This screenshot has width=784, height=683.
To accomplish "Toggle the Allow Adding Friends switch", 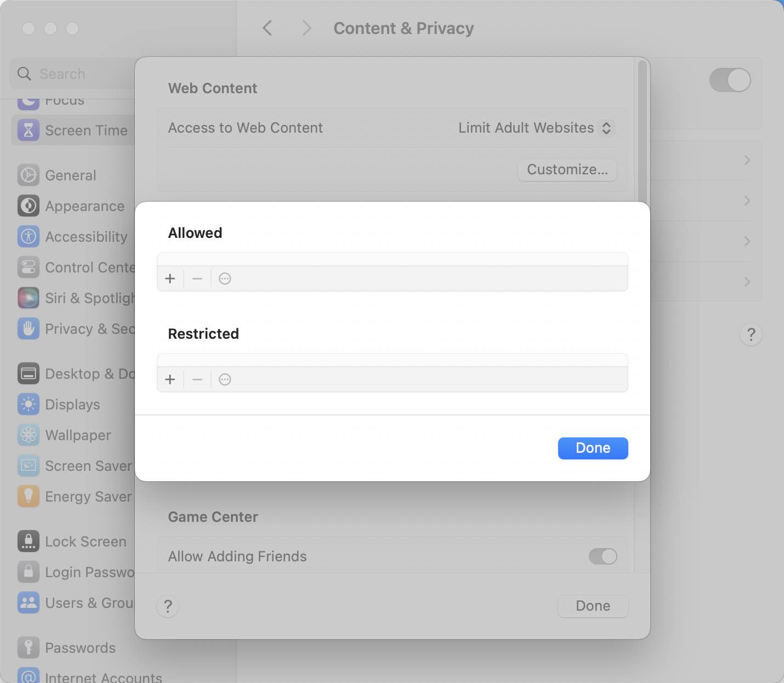I will tap(603, 556).
